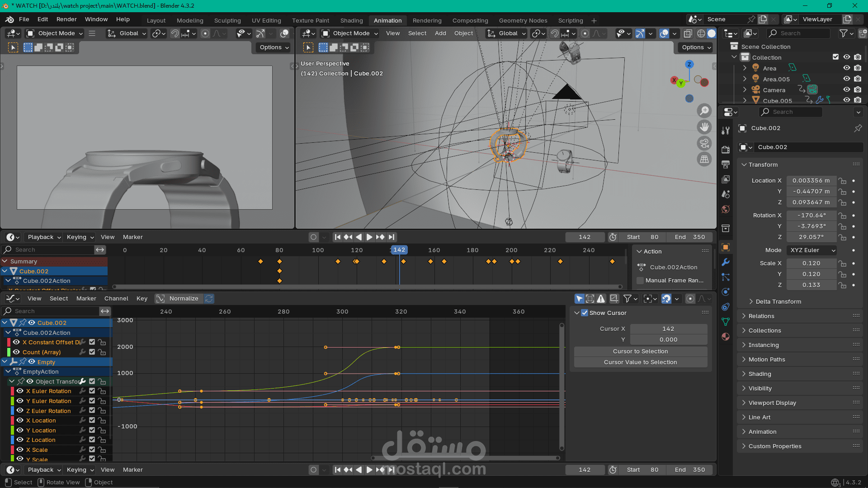Switch to the Shading workspace tab

pos(351,21)
